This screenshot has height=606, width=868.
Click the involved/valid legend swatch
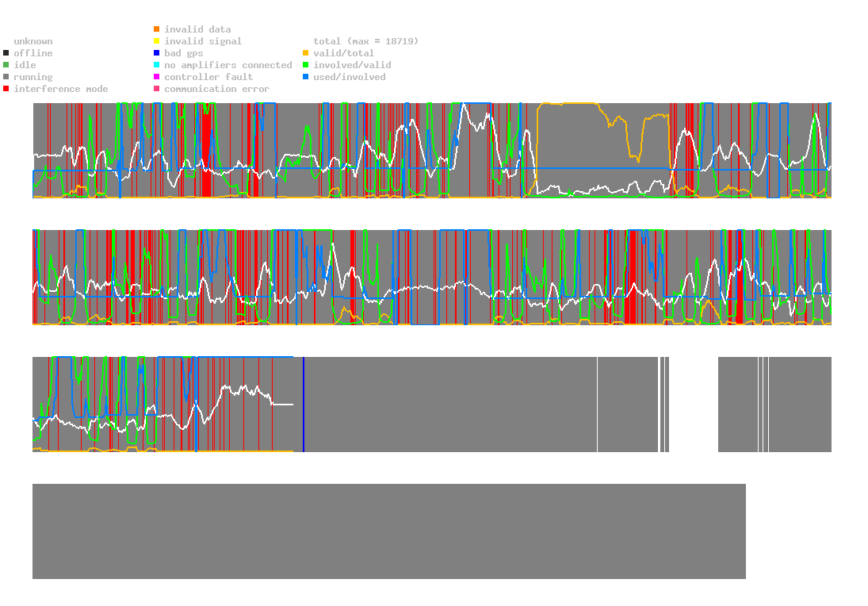tap(305, 65)
